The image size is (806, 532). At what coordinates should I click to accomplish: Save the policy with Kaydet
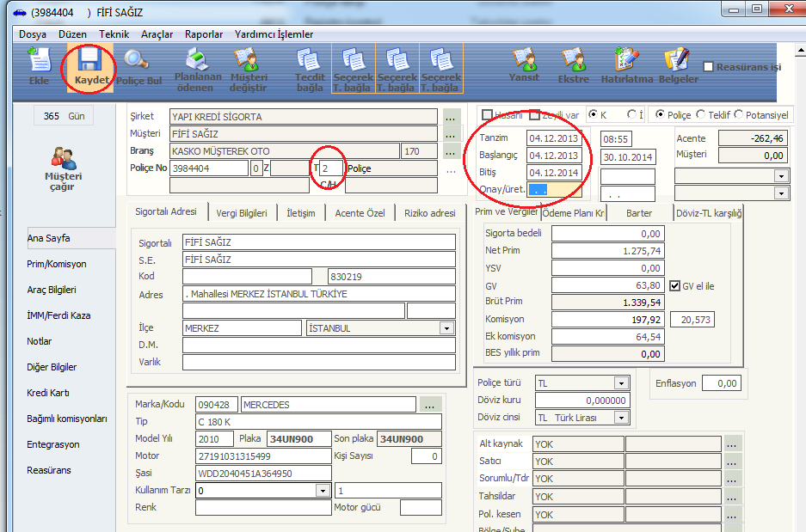click(89, 67)
